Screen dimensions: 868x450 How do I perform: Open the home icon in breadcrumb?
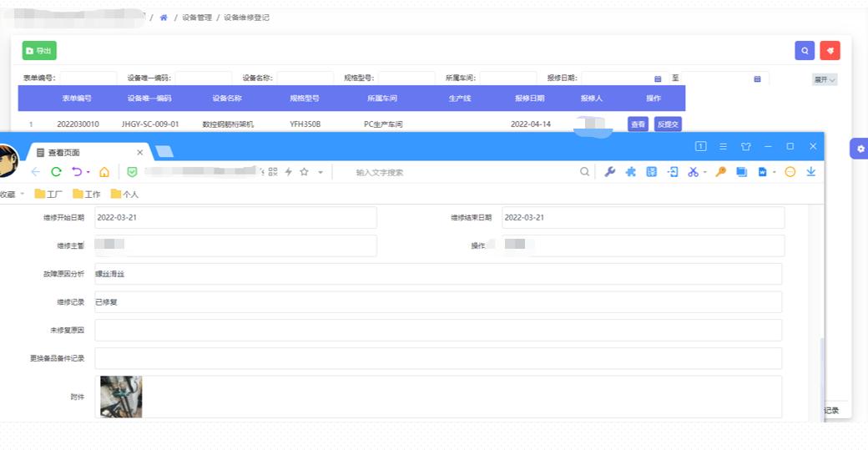coord(164,18)
